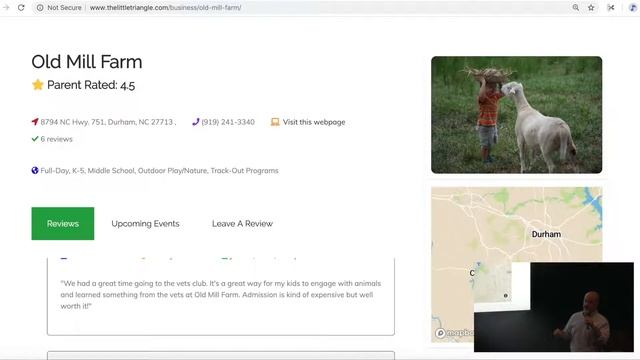The height and width of the screenshot is (360, 640).
Task: Click the Parent Rated: 4.5 text
Action: [91, 85]
